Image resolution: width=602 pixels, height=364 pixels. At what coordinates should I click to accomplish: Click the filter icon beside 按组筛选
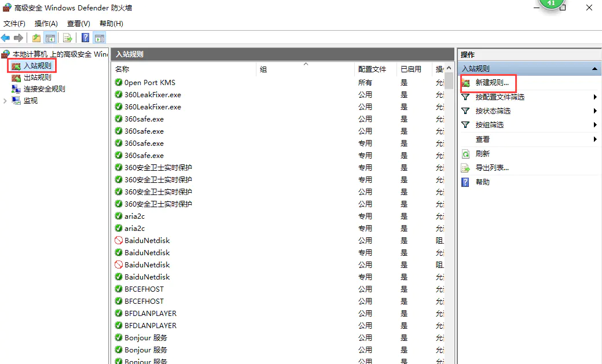[465, 125]
